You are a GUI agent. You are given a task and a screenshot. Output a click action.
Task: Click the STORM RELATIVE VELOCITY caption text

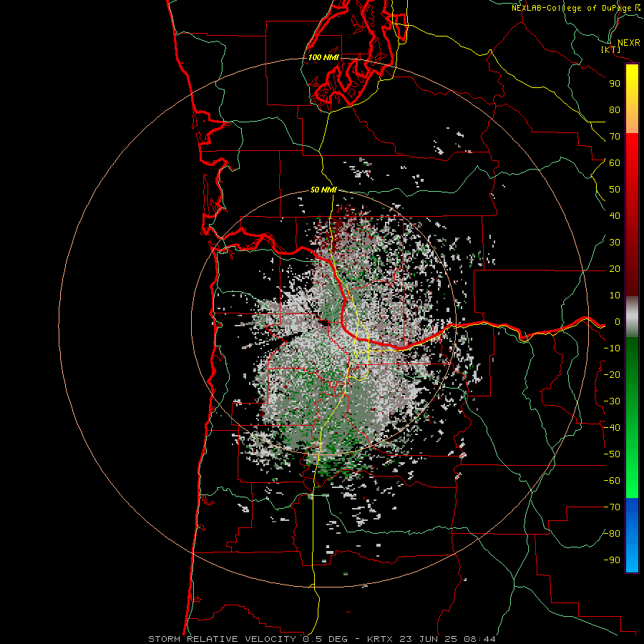[223, 639]
